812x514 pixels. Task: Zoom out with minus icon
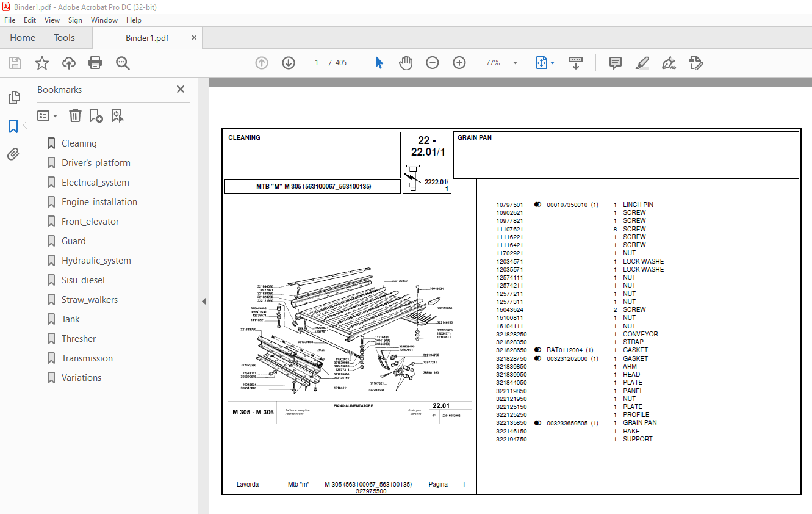pos(433,63)
